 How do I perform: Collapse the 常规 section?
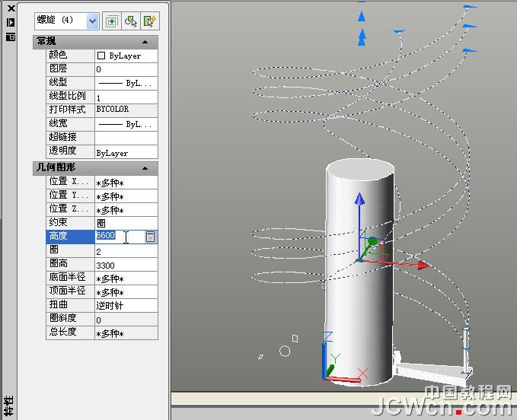click(145, 42)
